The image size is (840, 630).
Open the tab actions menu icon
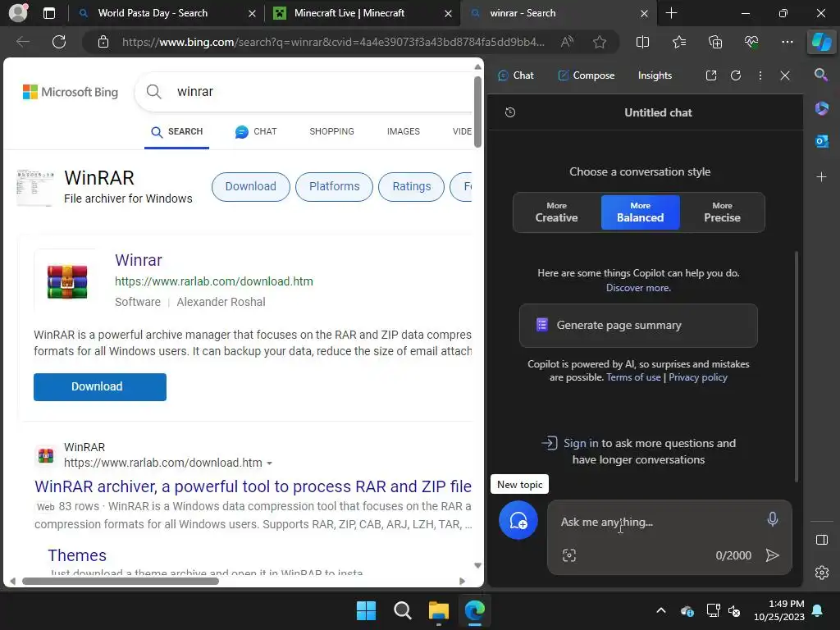(x=48, y=13)
